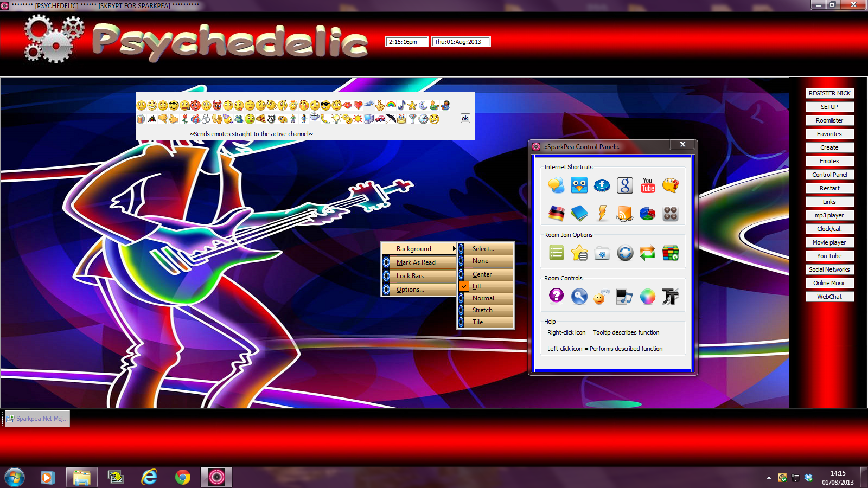Open the Google shortcut icon

point(625,185)
